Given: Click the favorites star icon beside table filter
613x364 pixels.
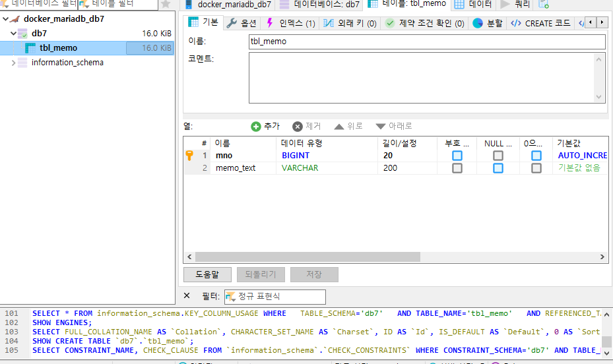Looking at the screenshot, I should (166, 4).
